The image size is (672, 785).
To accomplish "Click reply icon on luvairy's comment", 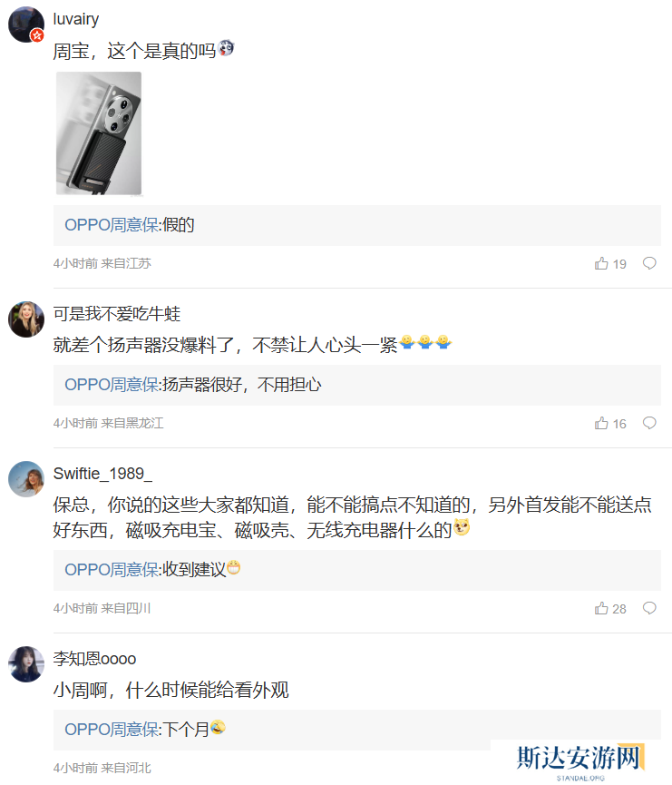I will point(649,263).
